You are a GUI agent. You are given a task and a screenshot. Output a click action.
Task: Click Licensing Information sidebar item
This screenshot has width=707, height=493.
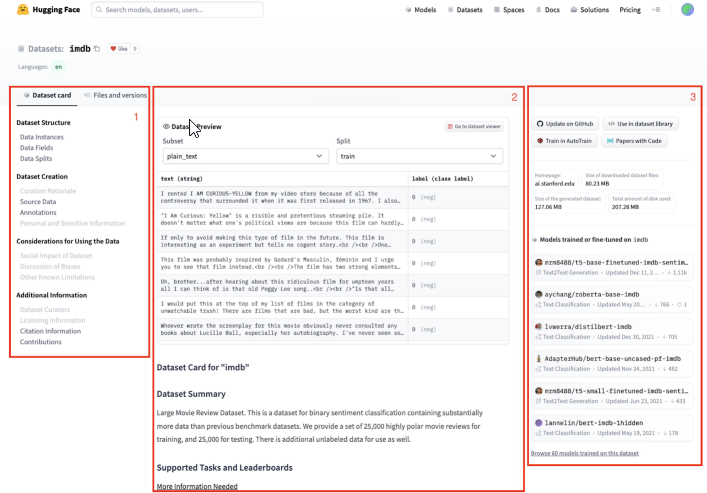click(x=52, y=320)
